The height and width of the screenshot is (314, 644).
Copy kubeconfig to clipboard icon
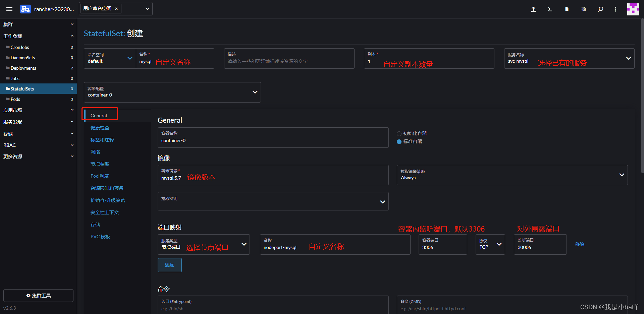(584, 9)
